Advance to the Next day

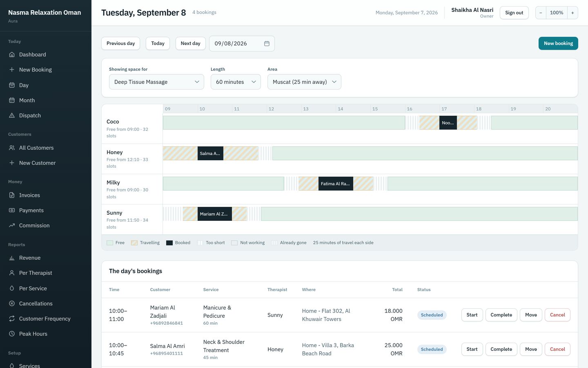coord(190,43)
